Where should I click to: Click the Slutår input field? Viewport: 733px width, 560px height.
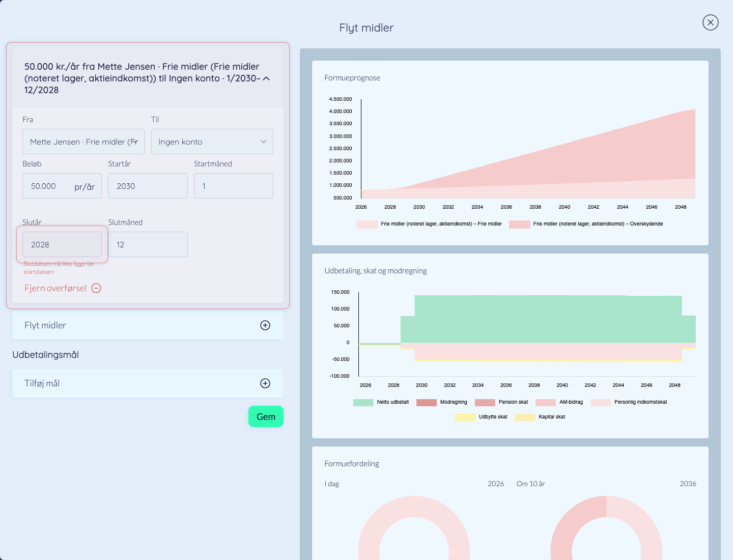click(x=62, y=244)
